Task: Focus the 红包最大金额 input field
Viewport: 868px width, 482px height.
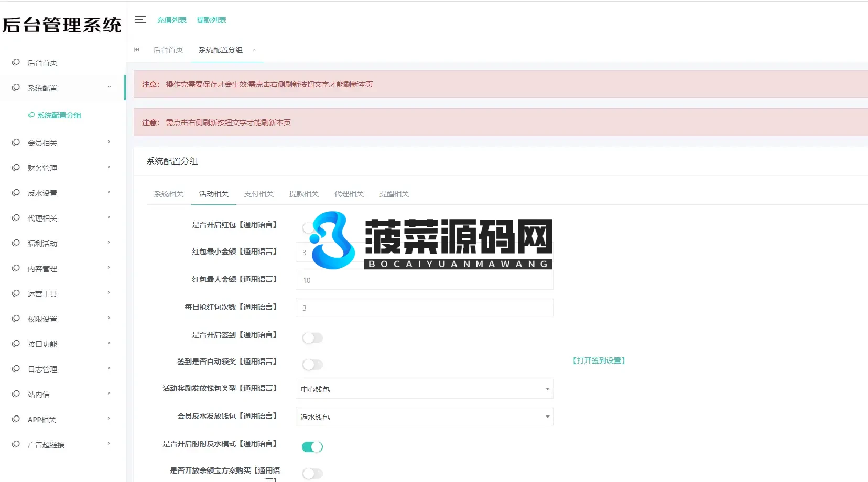Action: (424, 280)
